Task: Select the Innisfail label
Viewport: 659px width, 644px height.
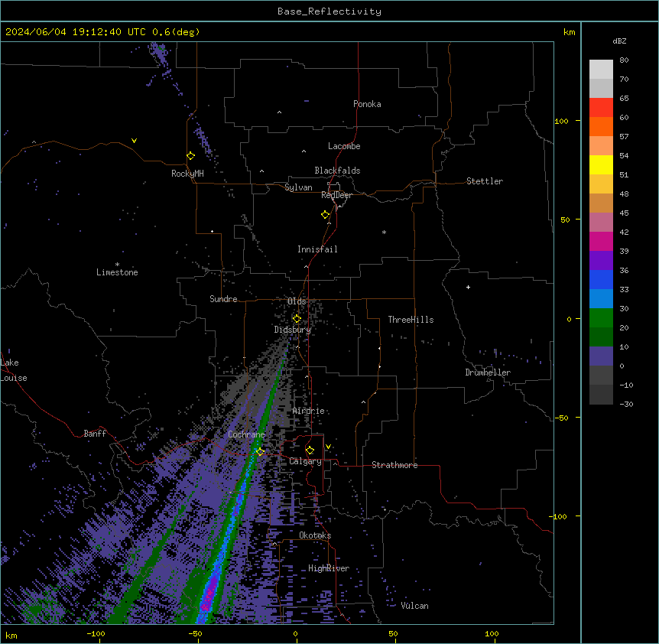Action: pyautogui.click(x=317, y=249)
